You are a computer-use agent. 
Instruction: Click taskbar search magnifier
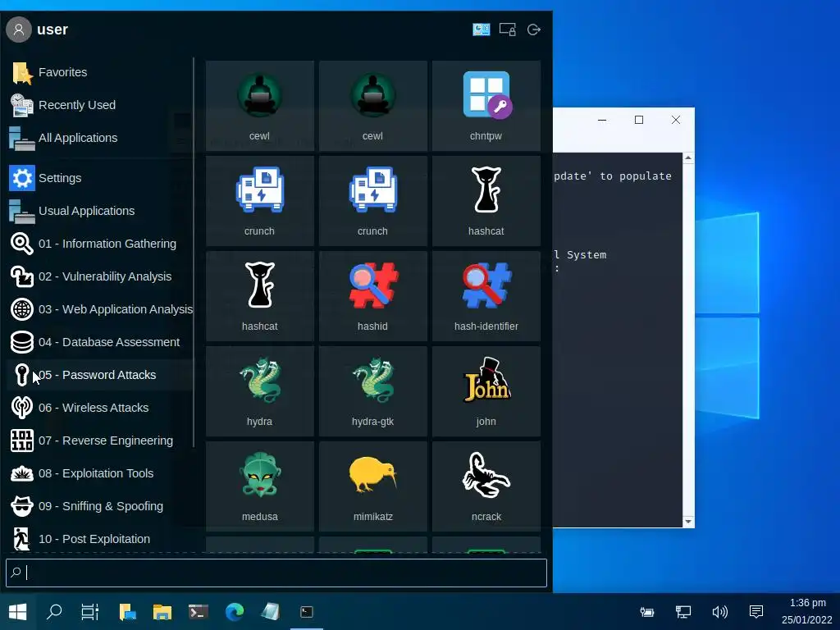pos(54,612)
